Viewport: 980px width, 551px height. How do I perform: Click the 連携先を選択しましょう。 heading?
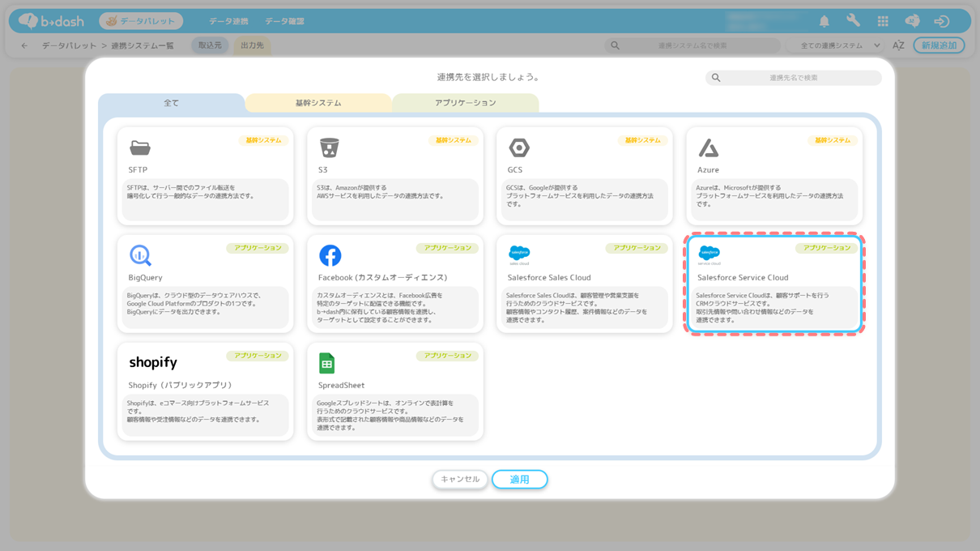click(489, 77)
